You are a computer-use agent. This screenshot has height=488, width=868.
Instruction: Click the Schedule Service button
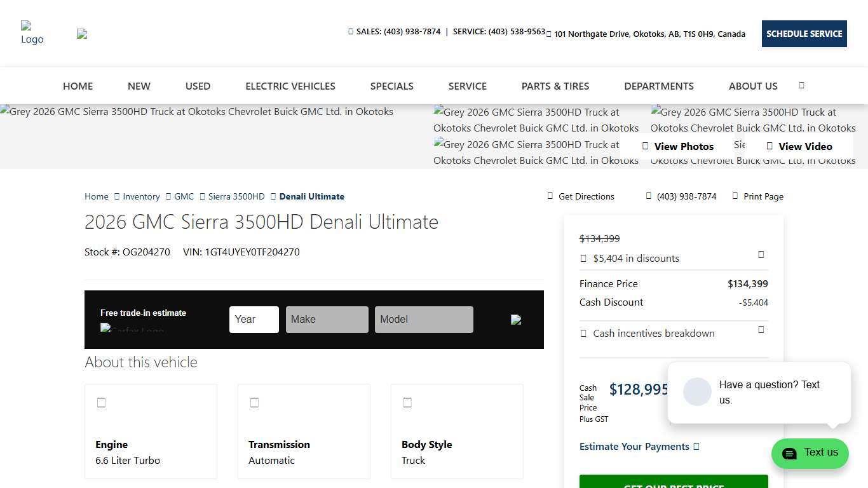point(804,34)
